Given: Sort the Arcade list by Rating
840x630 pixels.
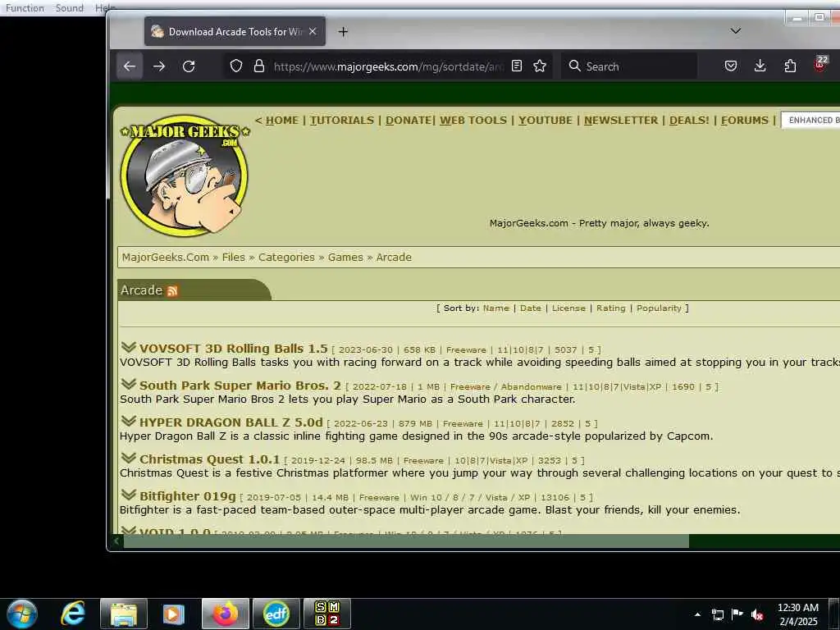Looking at the screenshot, I should point(610,308).
